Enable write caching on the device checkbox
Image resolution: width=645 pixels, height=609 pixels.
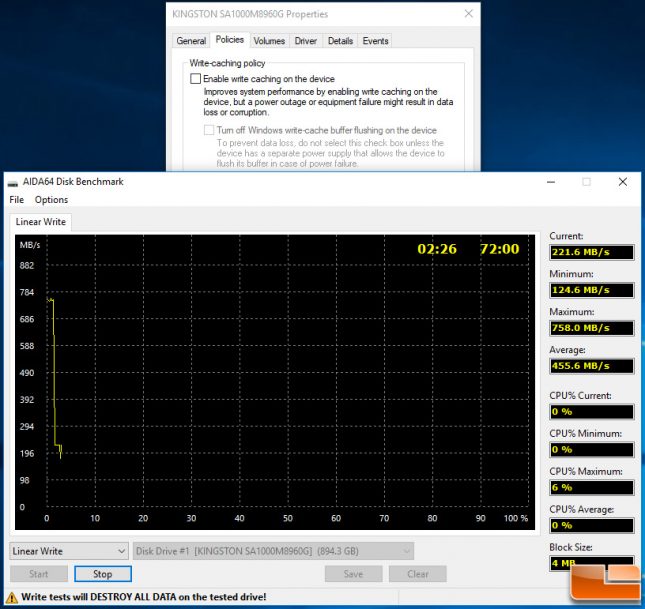click(195, 79)
